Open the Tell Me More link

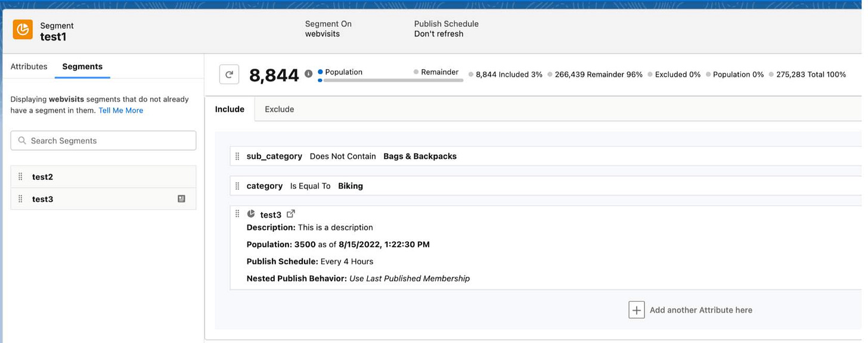tap(121, 110)
